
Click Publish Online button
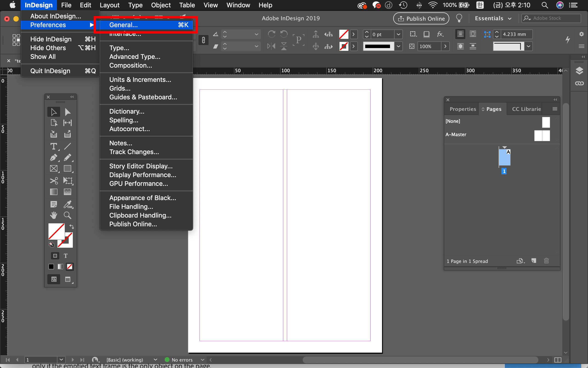click(421, 18)
